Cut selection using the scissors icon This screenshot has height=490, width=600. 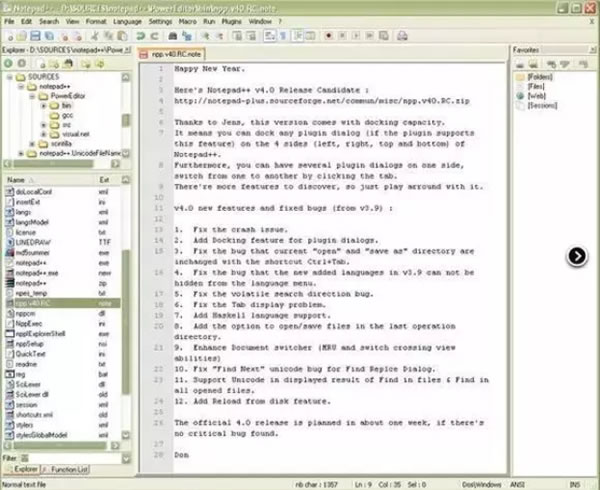click(95, 36)
